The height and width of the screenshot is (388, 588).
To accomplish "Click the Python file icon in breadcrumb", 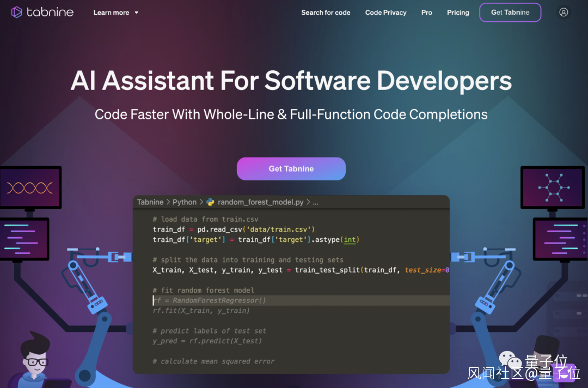I will pyautogui.click(x=210, y=202).
